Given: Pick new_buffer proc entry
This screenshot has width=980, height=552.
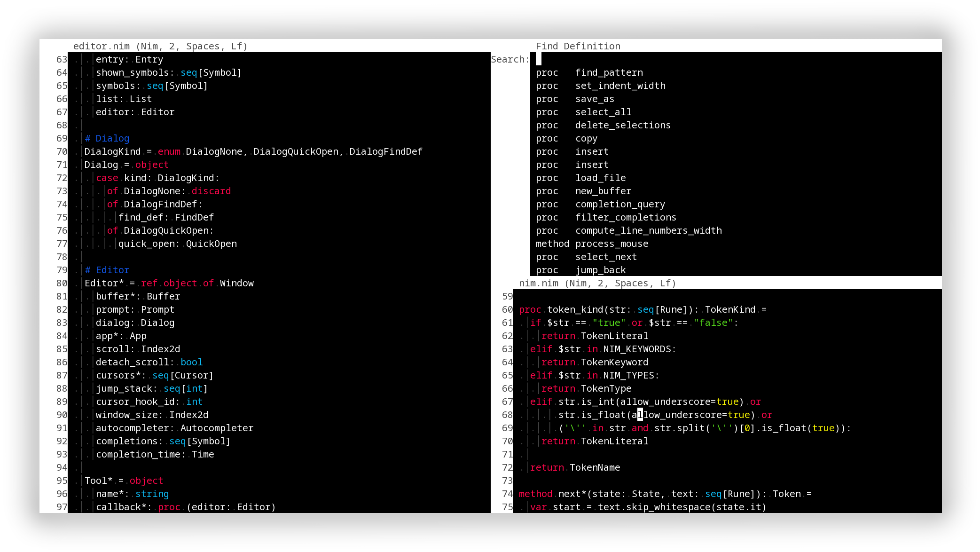Looking at the screenshot, I should (603, 191).
